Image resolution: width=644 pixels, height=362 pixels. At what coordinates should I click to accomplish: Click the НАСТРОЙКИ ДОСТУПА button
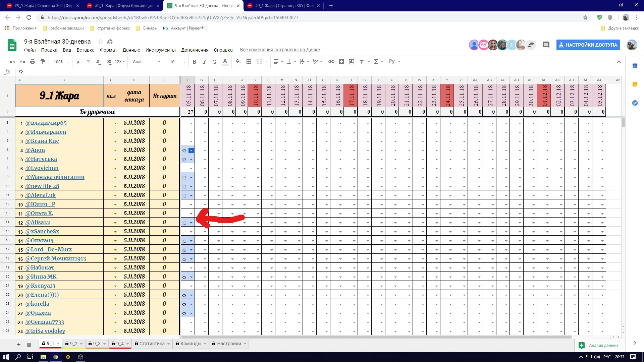click(588, 45)
